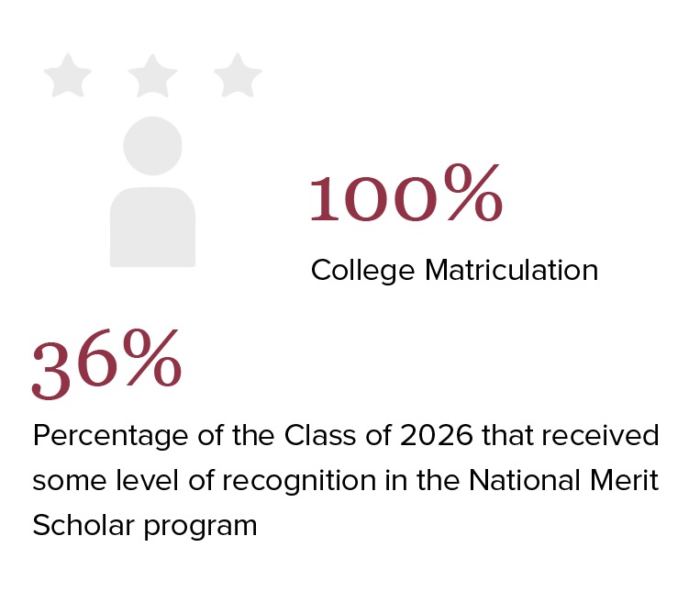Image resolution: width=700 pixels, height=603 pixels.
Task: Click the left gray star icon
Action: click(x=67, y=75)
